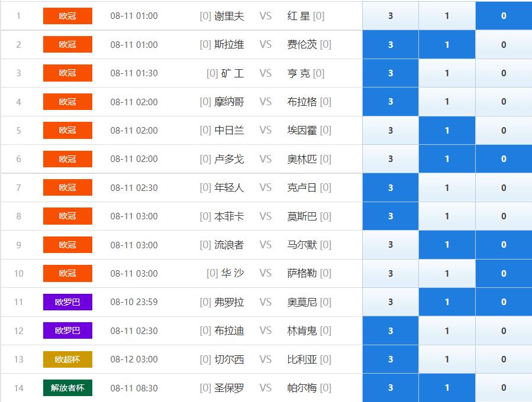Select option 0 for 矿工 vs 亨克

(x=504, y=73)
